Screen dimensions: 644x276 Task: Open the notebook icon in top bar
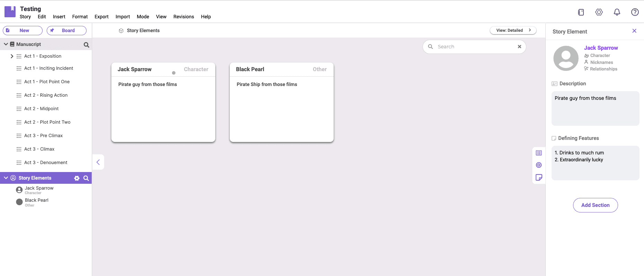[x=581, y=12]
